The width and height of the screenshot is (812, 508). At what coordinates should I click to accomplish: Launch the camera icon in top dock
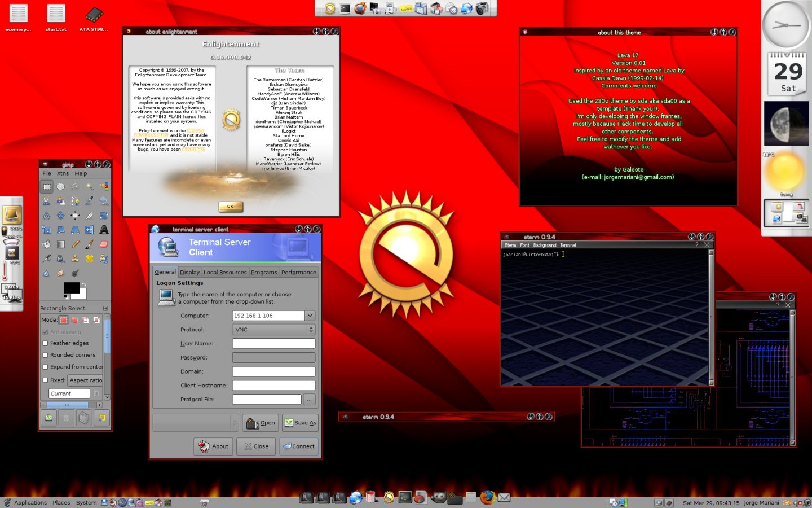(482, 8)
